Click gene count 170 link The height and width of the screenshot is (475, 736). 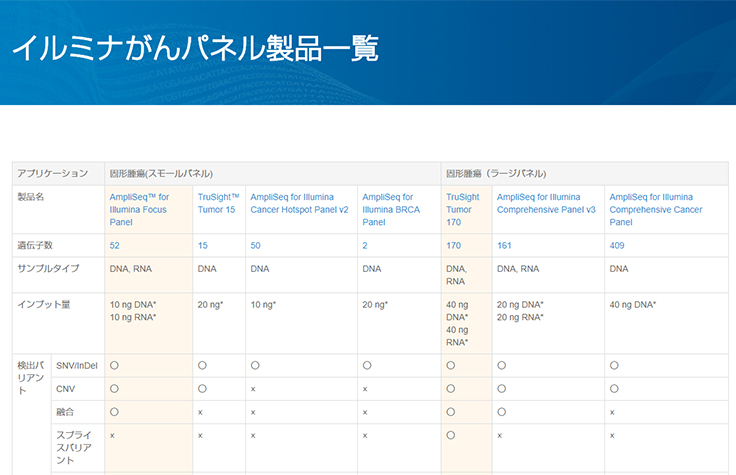tap(453, 245)
